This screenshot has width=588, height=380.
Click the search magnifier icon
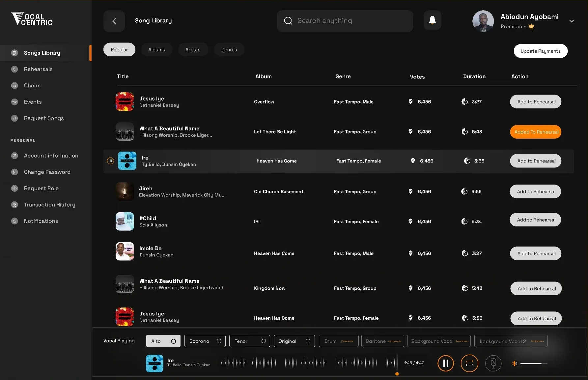[x=288, y=21]
